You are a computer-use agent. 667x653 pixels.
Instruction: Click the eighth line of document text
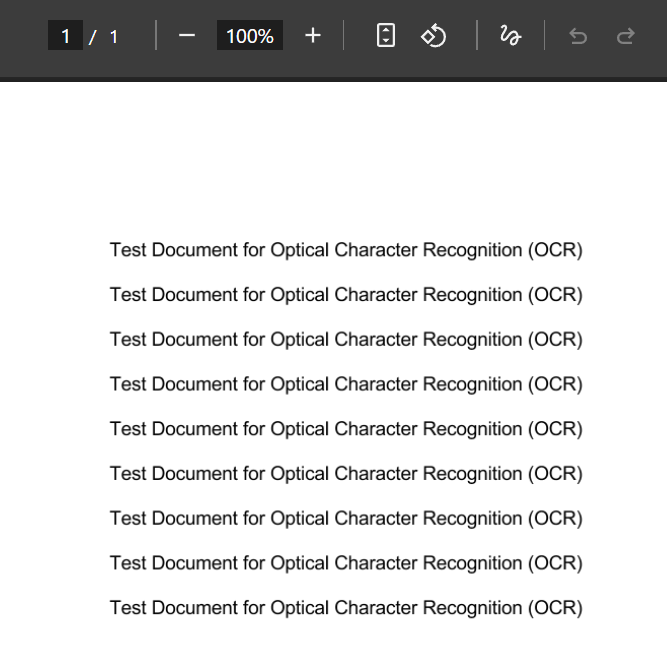[345, 563]
